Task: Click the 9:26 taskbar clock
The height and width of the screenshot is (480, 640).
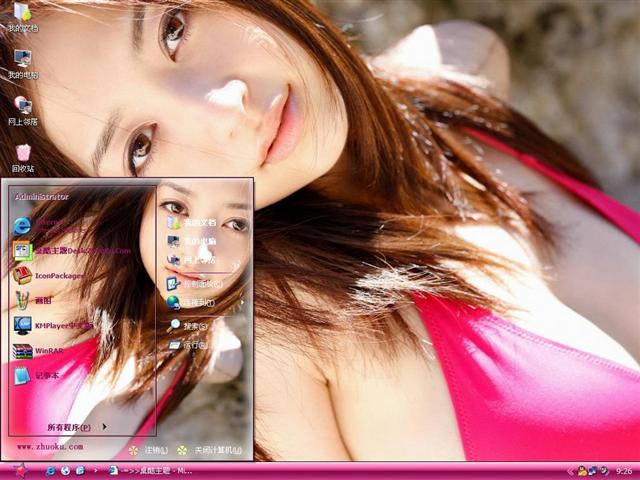Action: point(624,471)
